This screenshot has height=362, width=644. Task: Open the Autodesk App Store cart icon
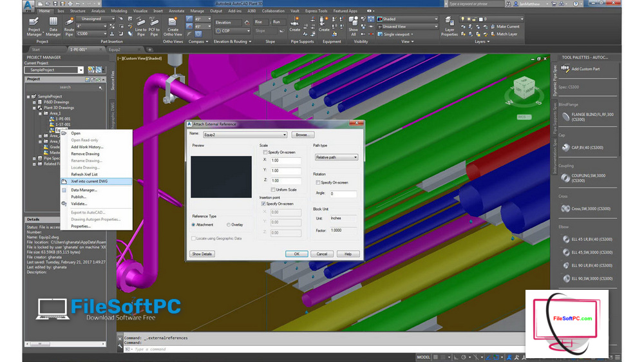pos(554,4)
